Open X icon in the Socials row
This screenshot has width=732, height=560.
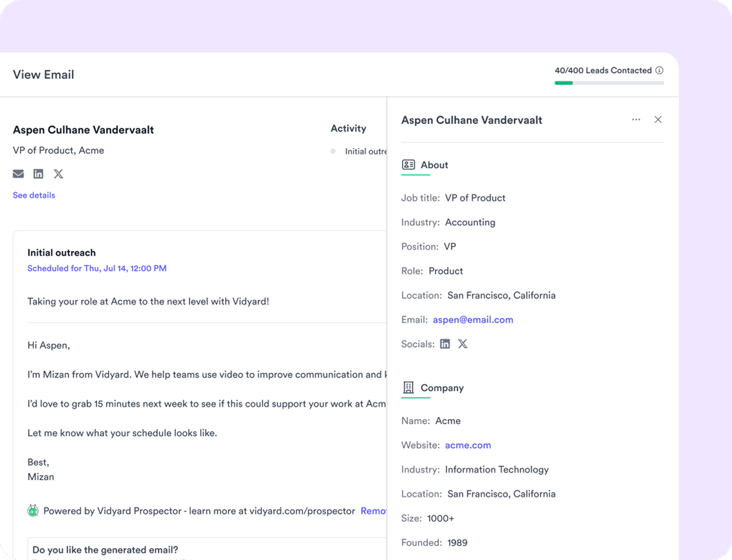(463, 344)
